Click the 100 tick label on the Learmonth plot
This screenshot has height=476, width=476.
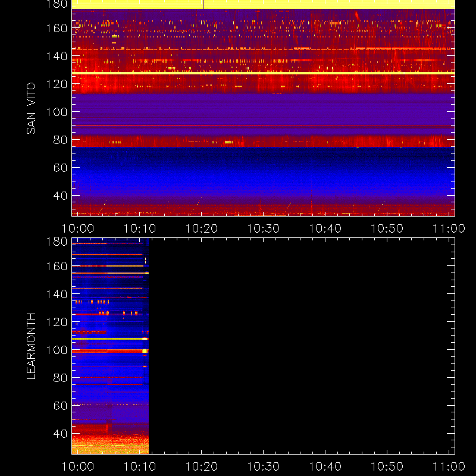57,350
